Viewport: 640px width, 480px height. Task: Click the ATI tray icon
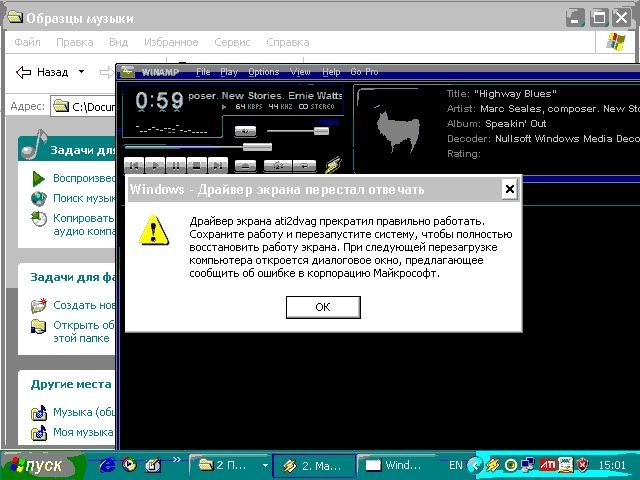click(548, 465)
